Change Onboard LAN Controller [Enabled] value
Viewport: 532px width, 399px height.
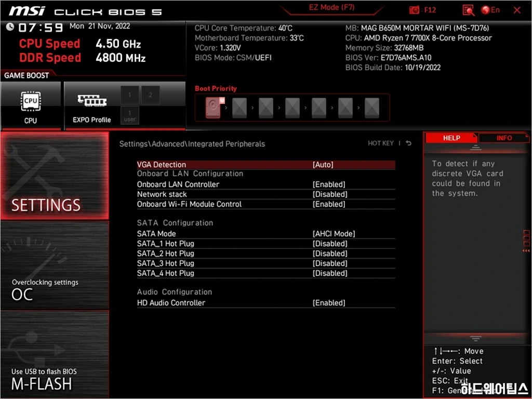click(x=329, y=184)
